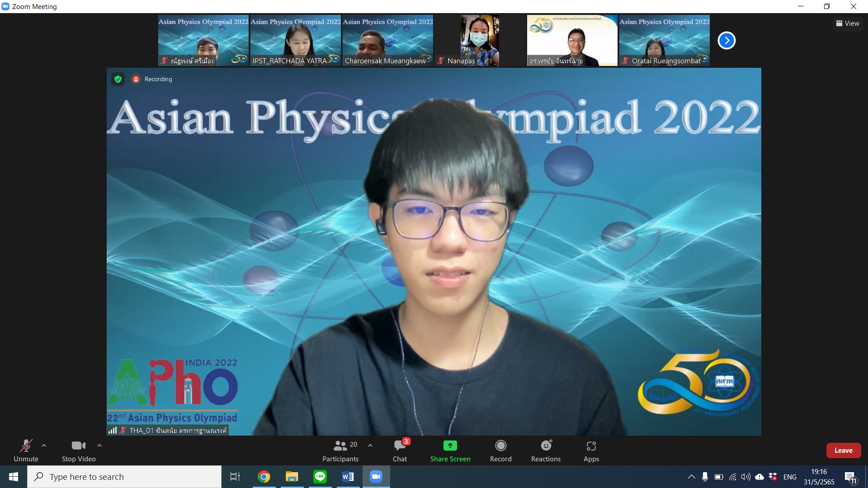Open Chat with 3 unread messages
Screen dimensions: 868x488
400,450
